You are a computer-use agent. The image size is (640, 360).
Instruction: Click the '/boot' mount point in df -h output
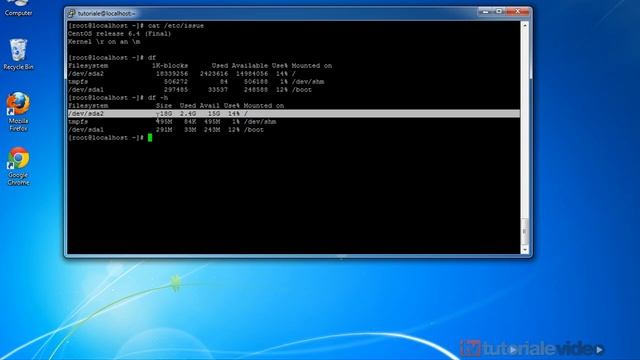[x=254, y=130]
